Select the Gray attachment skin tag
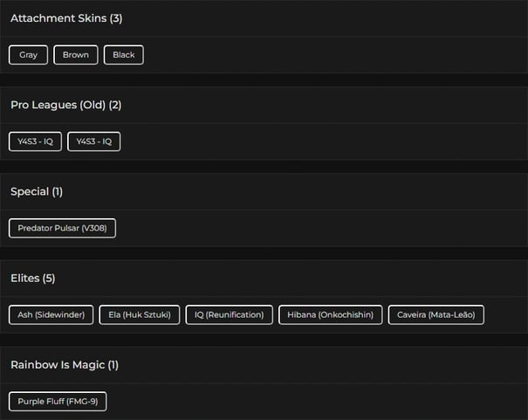The height and width of the screenshot is (420, 528). pyautogui.click(x=29, y=55)
